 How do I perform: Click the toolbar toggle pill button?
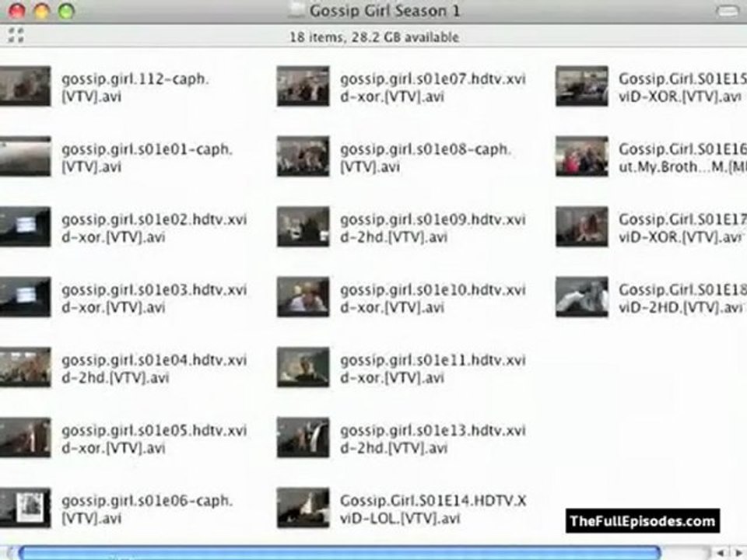click(727, 10)
